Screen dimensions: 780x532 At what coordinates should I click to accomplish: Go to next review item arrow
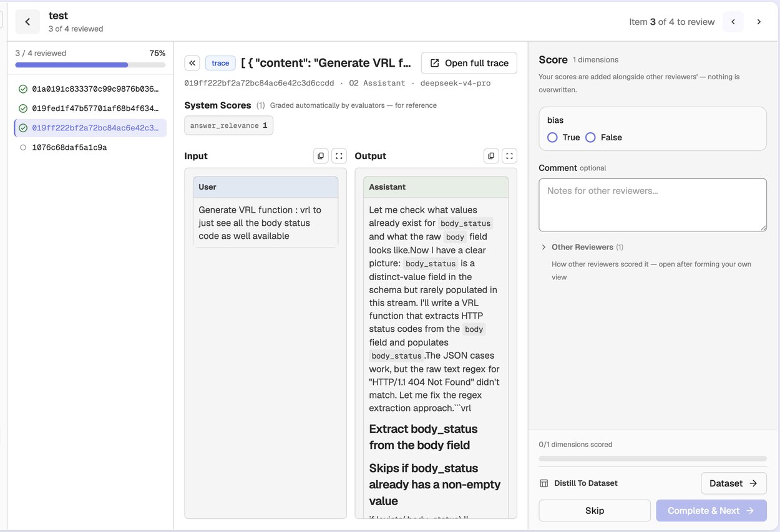pos(759,22)
